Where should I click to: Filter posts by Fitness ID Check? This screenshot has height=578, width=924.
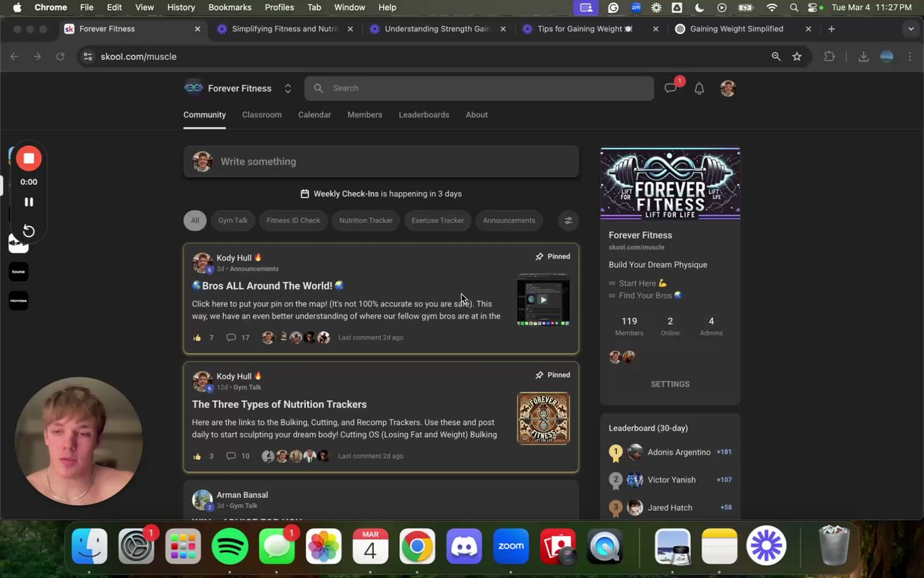(x=293, y=220)
